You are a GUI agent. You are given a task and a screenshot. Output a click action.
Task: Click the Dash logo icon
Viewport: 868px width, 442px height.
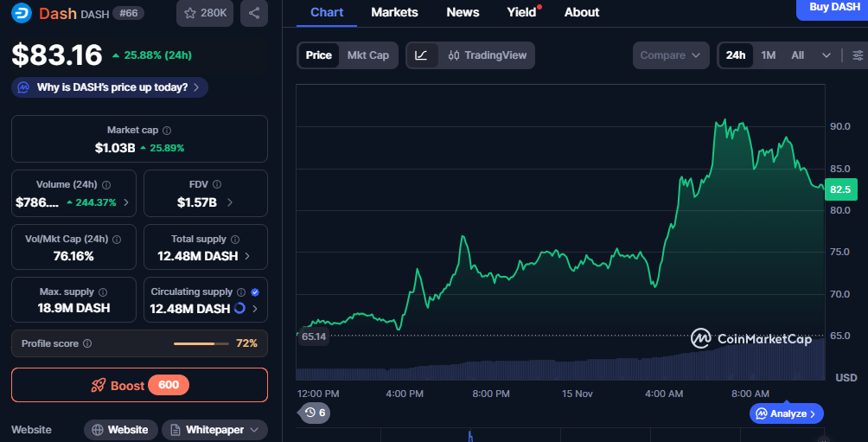[21, 13]
